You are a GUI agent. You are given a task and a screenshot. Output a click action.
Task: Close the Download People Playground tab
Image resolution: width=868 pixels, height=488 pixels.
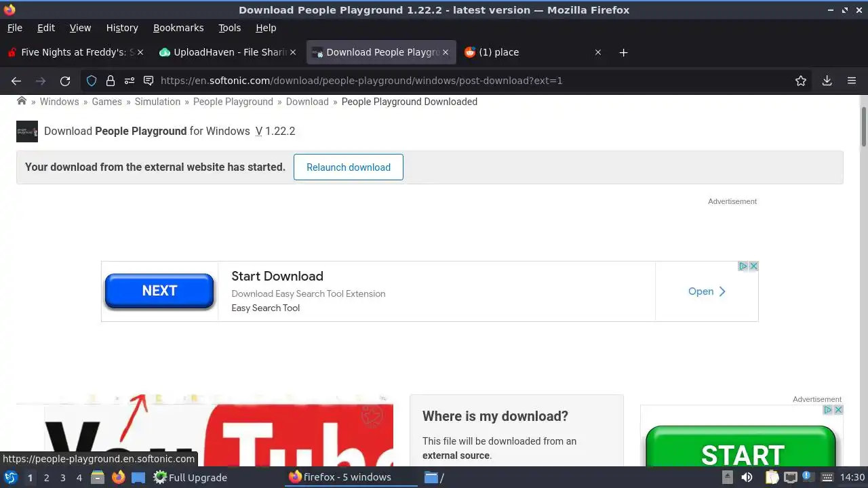click(446, 52)
